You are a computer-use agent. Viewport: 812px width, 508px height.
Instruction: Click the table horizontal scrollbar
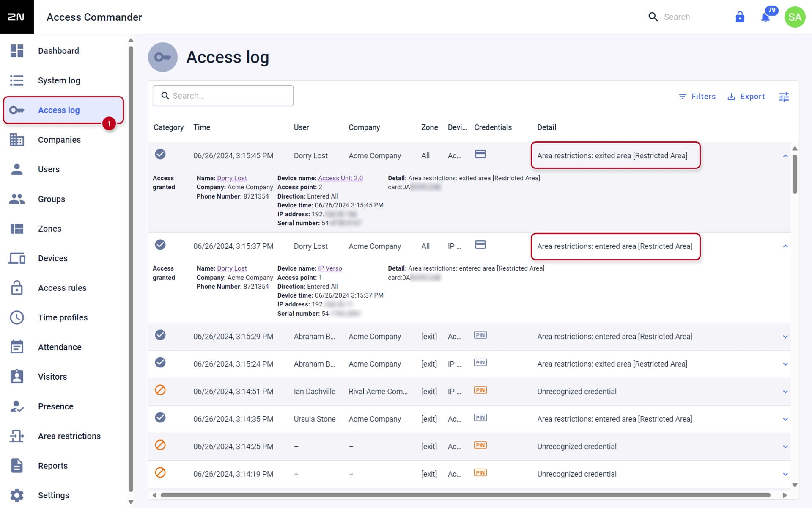click(465, 495)
